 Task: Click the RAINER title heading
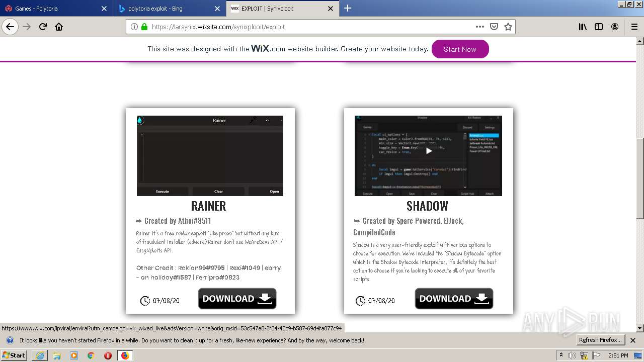click(208, 206)
